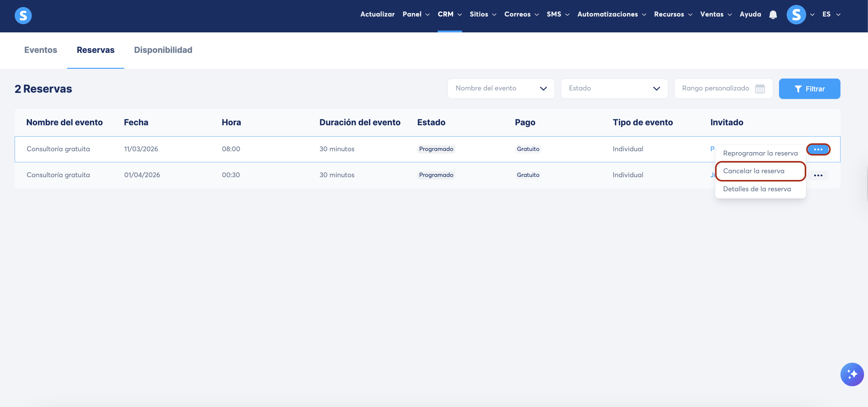868x407 pixels.
Task: Click the Filtrar button
Action: click(809, 89)
